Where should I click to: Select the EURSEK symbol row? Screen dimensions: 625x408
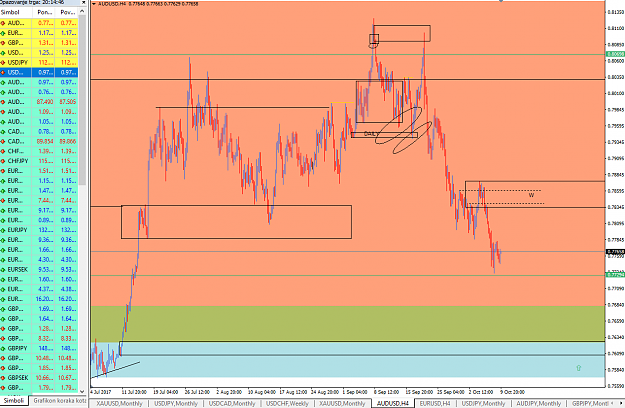[39, 269]
